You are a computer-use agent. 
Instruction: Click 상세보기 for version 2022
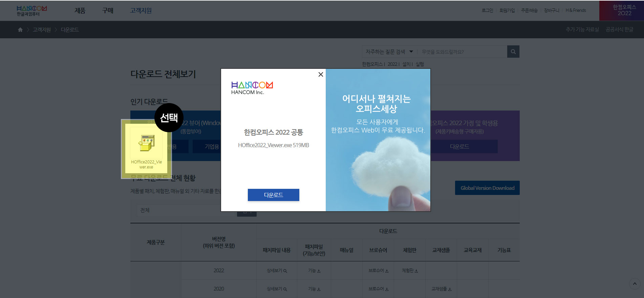point(277,271)
